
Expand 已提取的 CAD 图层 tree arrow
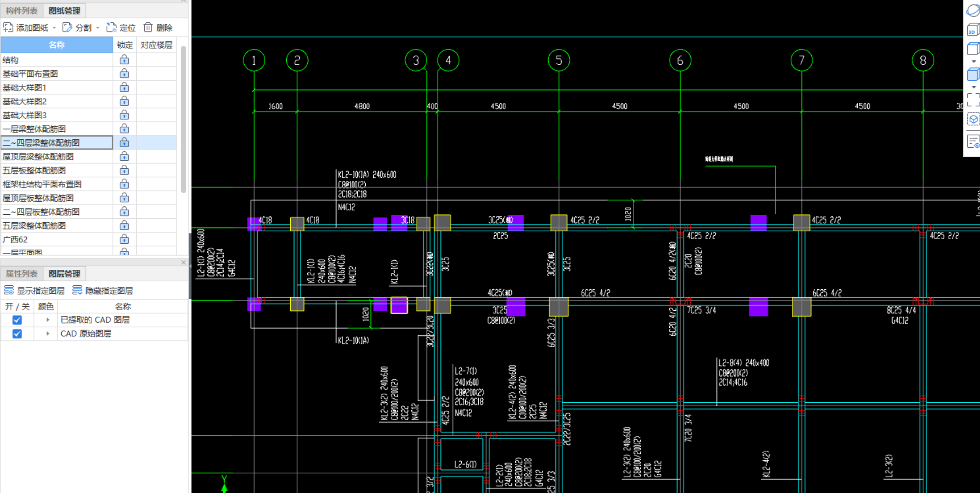point(48,320)
